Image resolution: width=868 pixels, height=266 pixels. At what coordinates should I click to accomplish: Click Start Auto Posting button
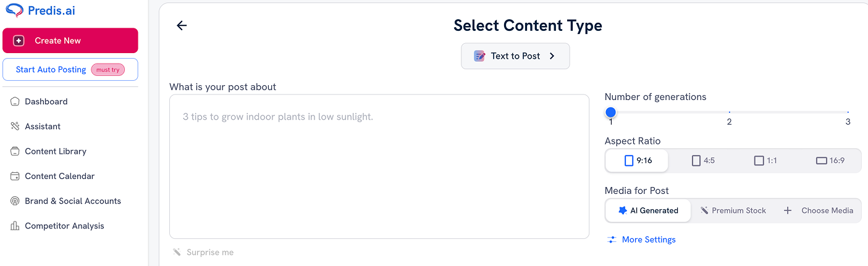[70, 70]
